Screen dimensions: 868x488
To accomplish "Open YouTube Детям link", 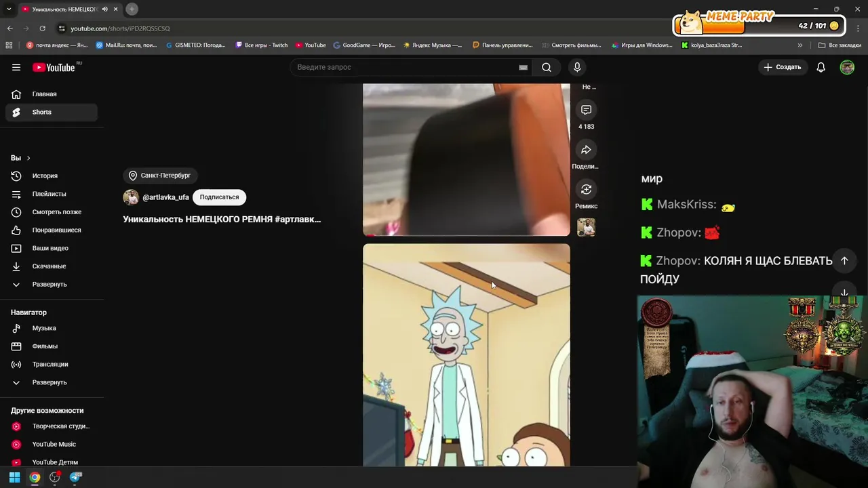I will pos(52,462).
